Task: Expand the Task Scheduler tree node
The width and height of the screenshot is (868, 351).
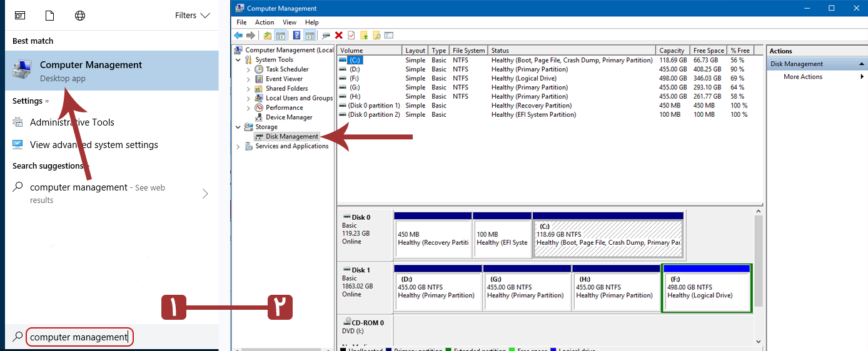Action: click(x=248, y=69)
